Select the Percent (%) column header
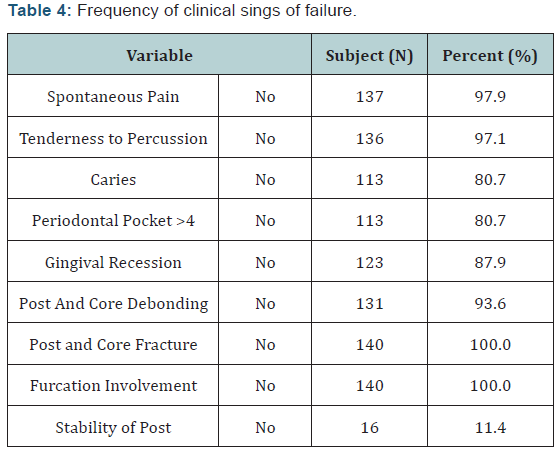 click(490, 56)
